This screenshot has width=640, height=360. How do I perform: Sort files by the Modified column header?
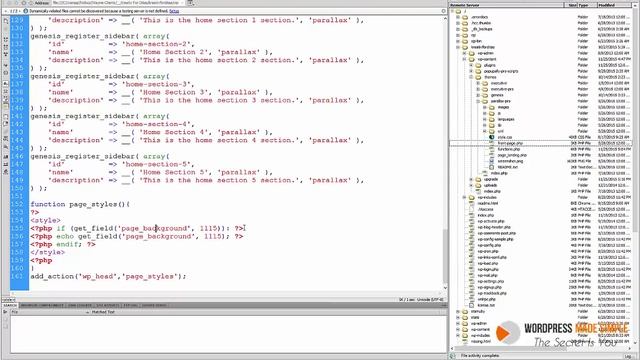pyautogui.click(x=615, y=5)
